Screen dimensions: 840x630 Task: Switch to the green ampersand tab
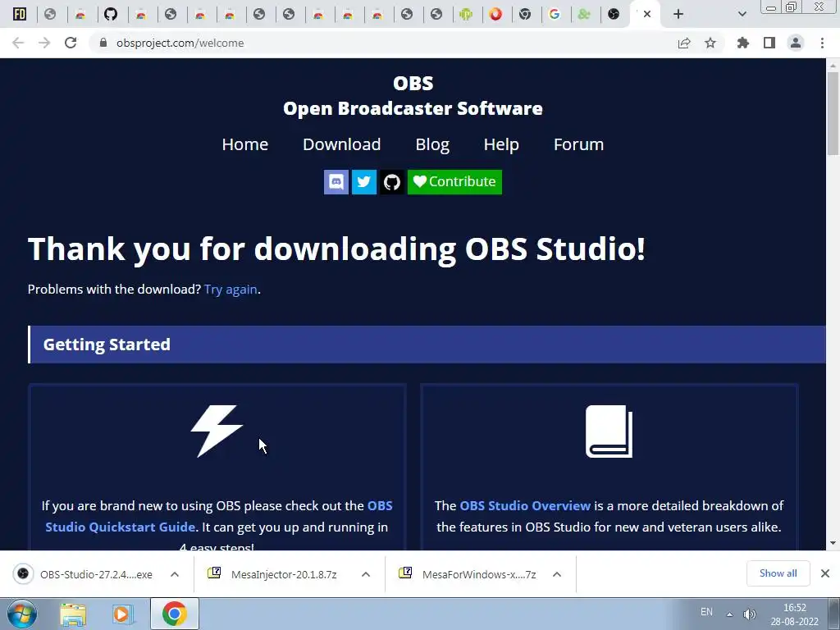(584, 14)
